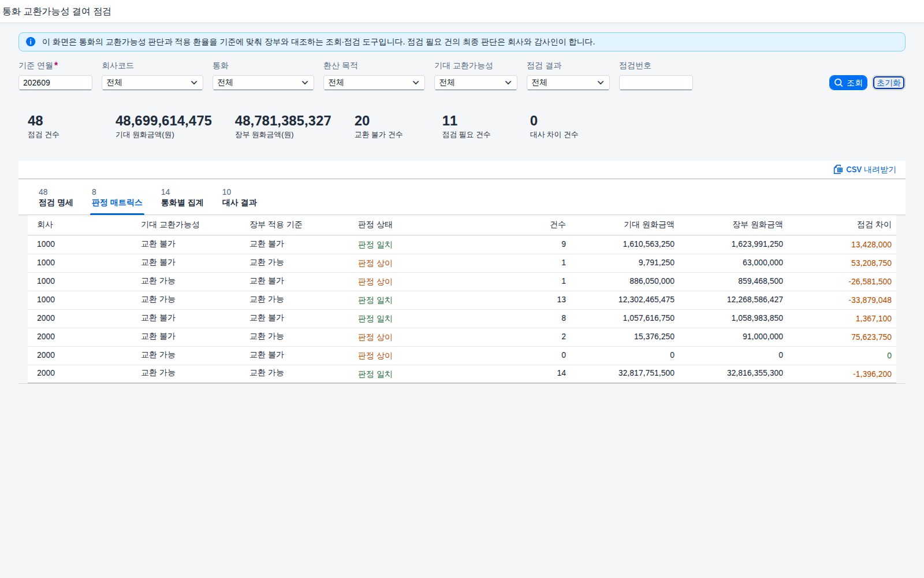Click the 초기화 reset button

coord(889,83)
